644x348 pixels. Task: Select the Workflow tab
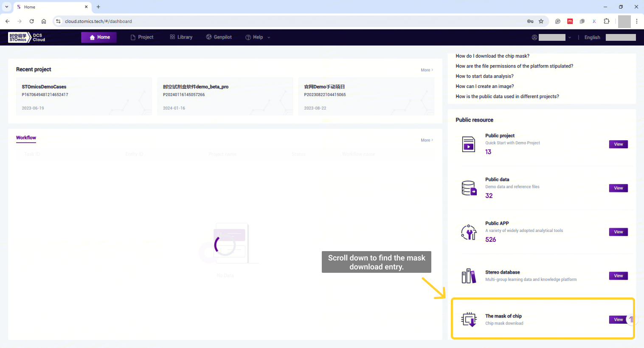(x=26, y=138)
